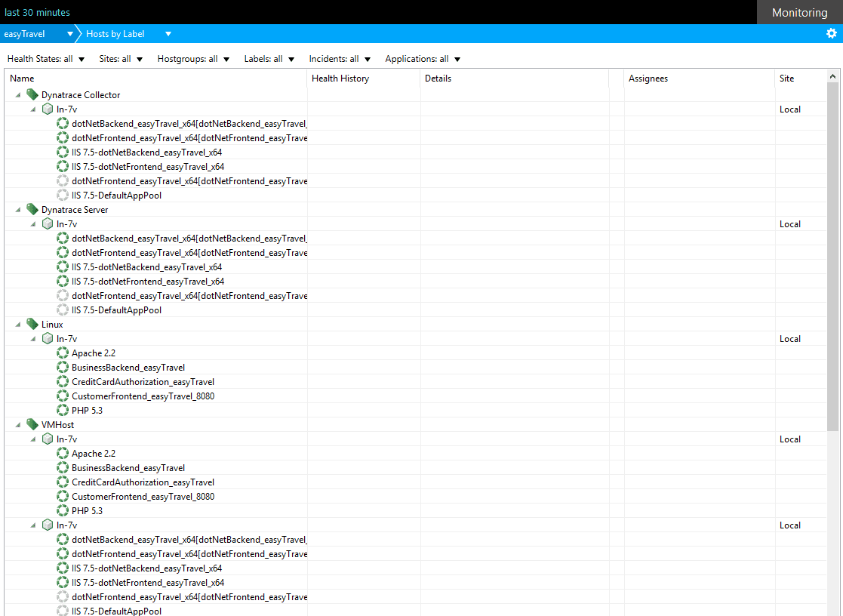Collapse In-7v host under Linux

[x=33, y=338]
